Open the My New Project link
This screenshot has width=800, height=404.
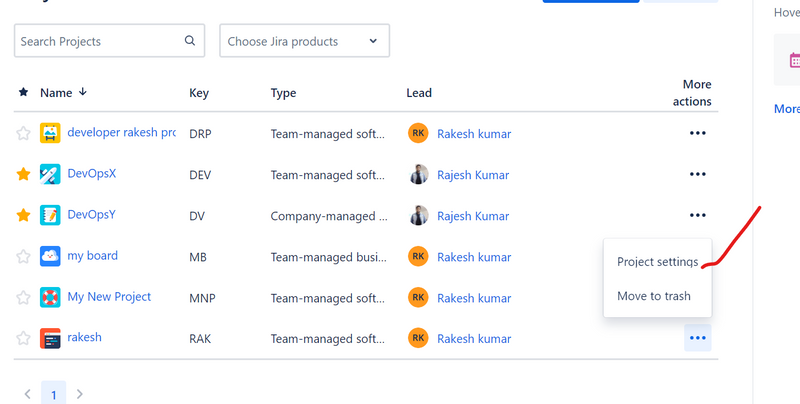109,297
